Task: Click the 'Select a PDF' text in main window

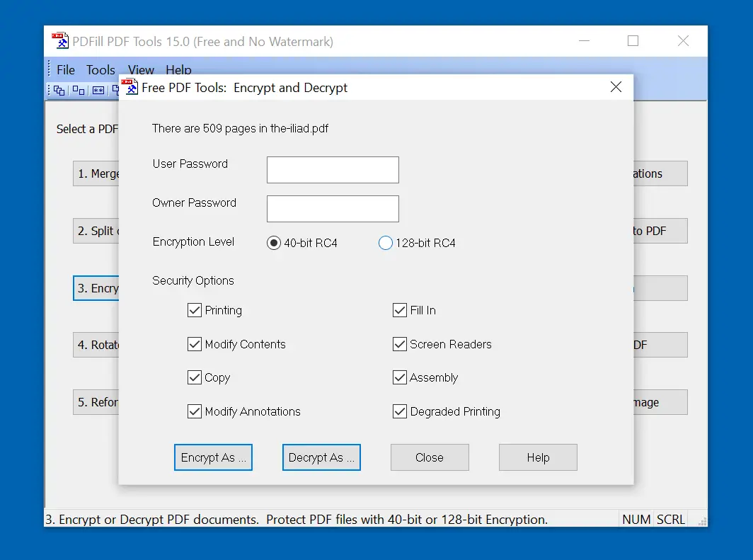Action: coord(88,129)
